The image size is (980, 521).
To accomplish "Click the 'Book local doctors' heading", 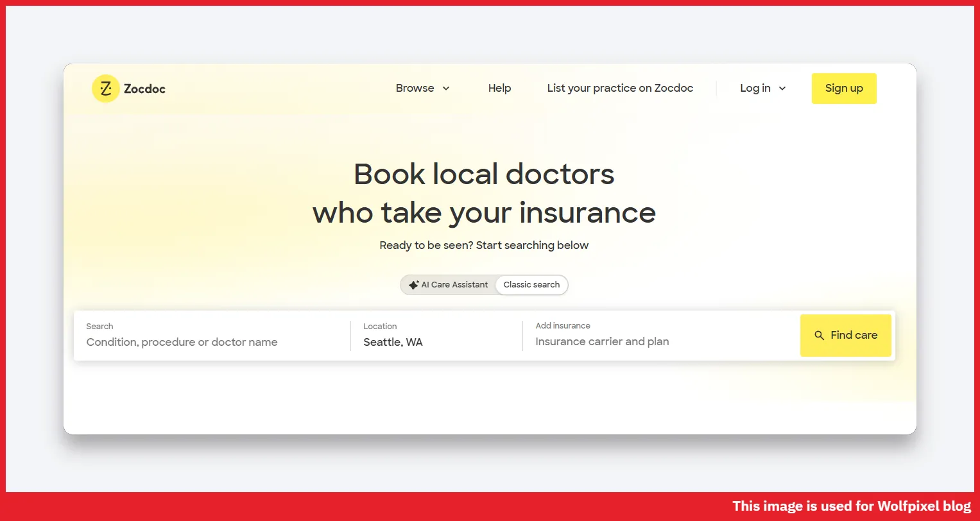I will click(484, 175).
